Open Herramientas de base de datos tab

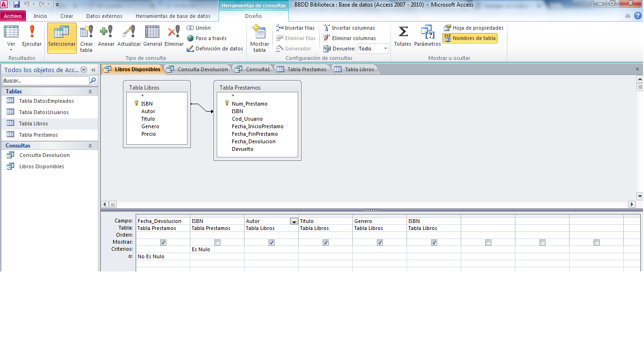pyautogui.click(x=173, y=16)
